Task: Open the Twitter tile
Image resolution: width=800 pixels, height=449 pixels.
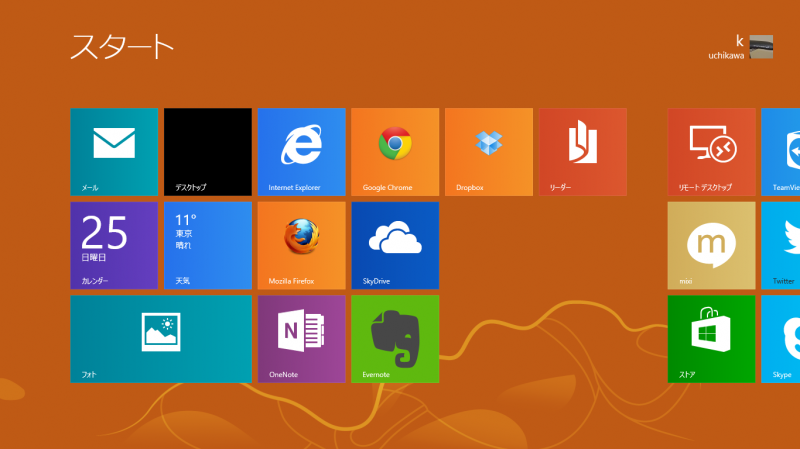Action: 781,245
